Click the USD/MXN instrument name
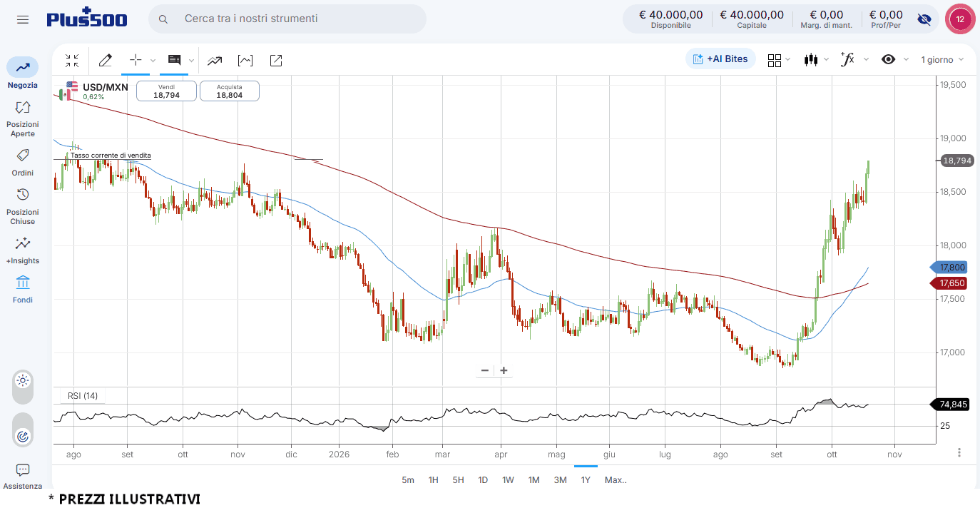 pos(106,87)
